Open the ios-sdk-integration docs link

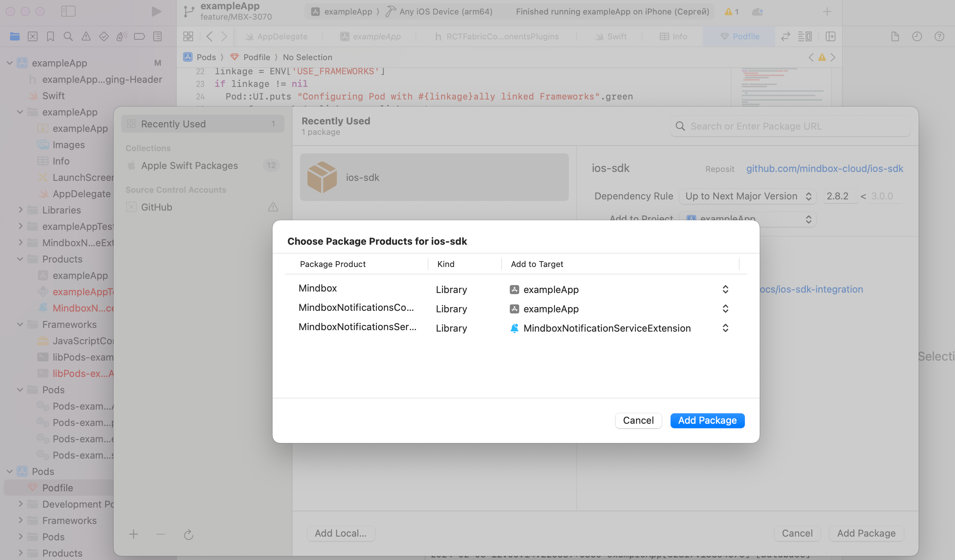pyautogui.click(x=811, y=289)
